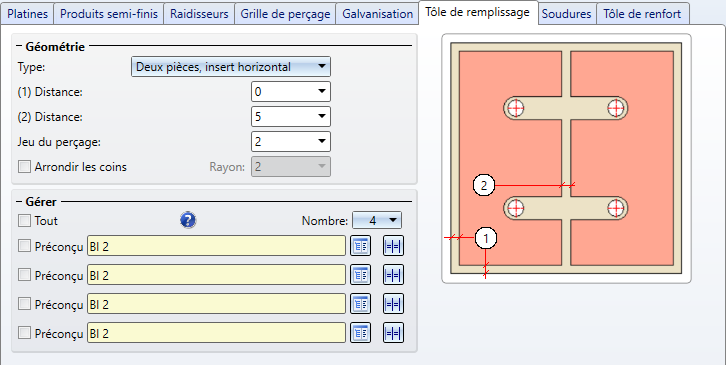Open catalog icon for fourth BI 2 row

click(x=361, y=333)
